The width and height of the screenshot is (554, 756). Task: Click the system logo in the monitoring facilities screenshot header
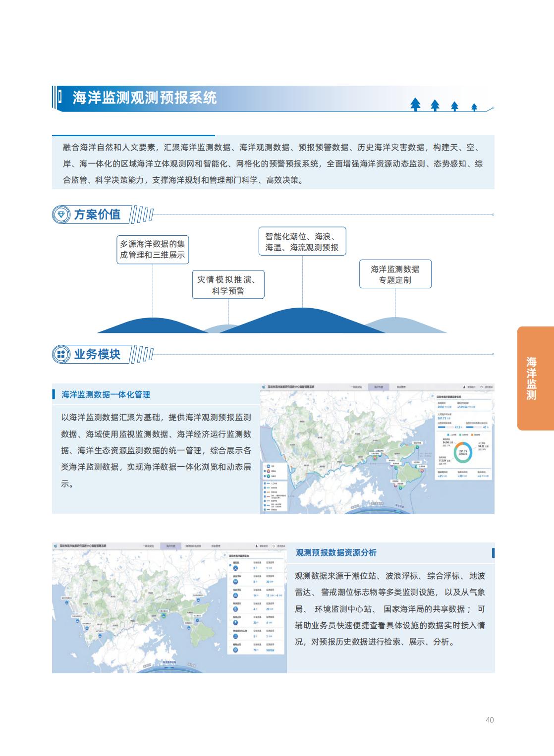point(56,546)
